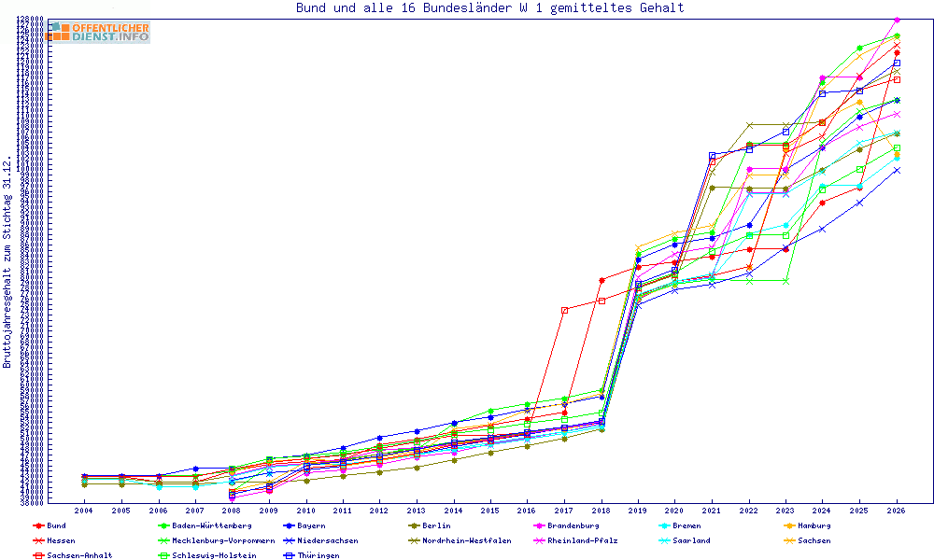Click the blue Bayern legend marker
This screenshot has height=560, width=934.
coord(289,526)
